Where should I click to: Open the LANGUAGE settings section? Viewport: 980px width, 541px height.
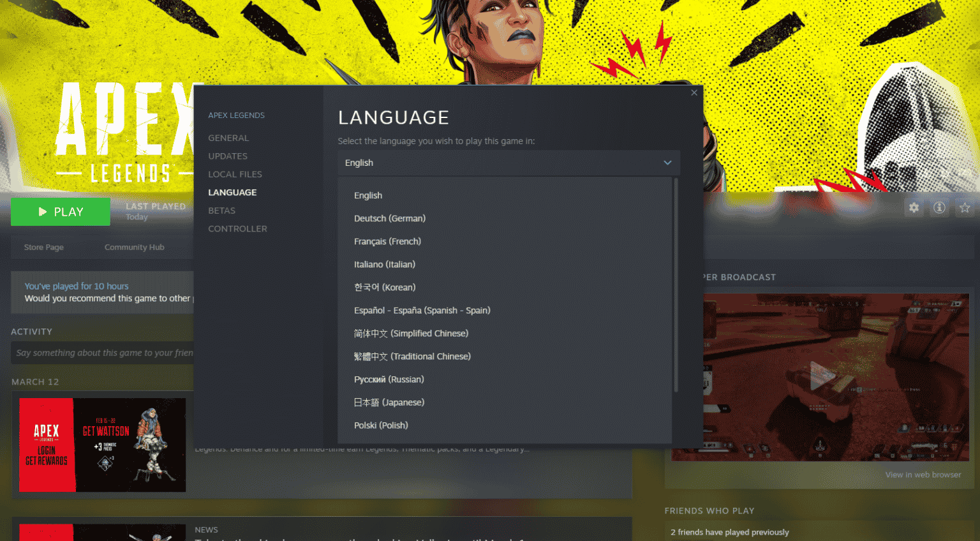click(x=232, y=192)
